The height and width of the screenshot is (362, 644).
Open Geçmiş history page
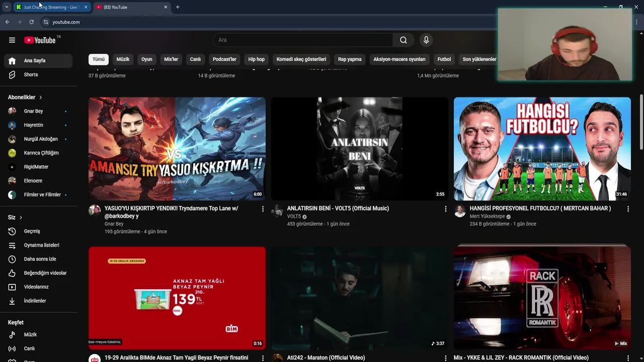pyautogui.click(x=38, y=231)
